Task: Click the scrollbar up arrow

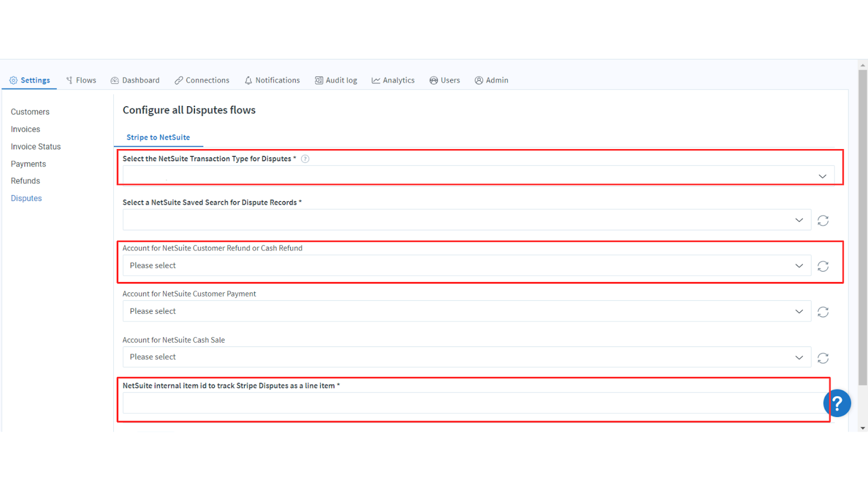Action: pos(863,65)
